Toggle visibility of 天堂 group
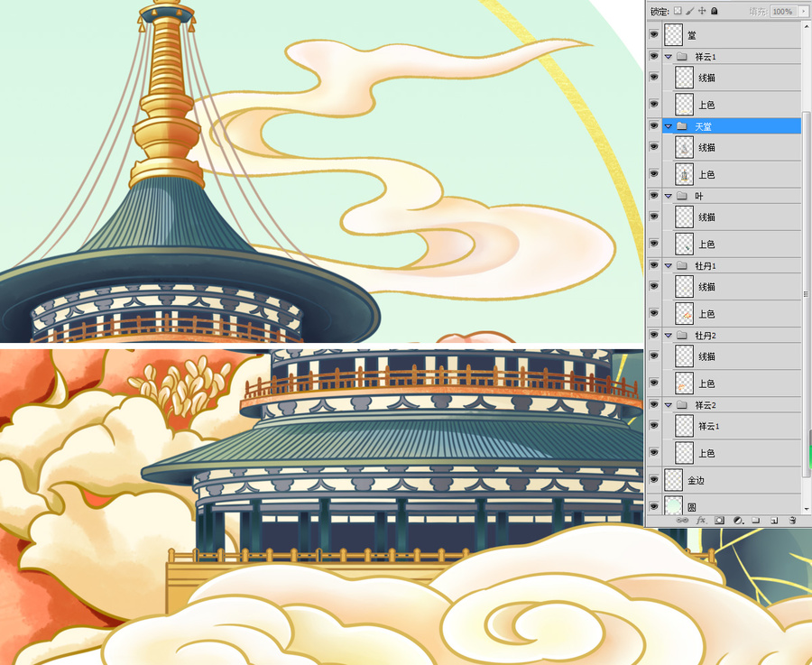This screenshot has height=665, width=812. click(x=654, y=125)
